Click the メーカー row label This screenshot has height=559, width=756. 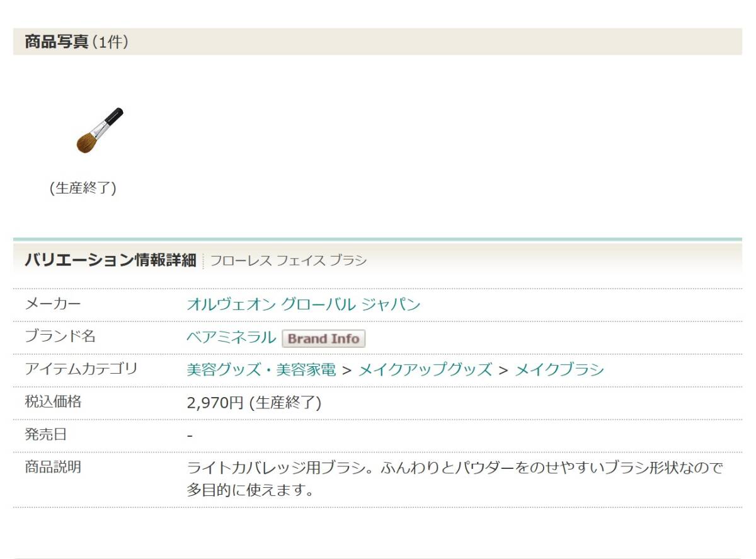53,304
